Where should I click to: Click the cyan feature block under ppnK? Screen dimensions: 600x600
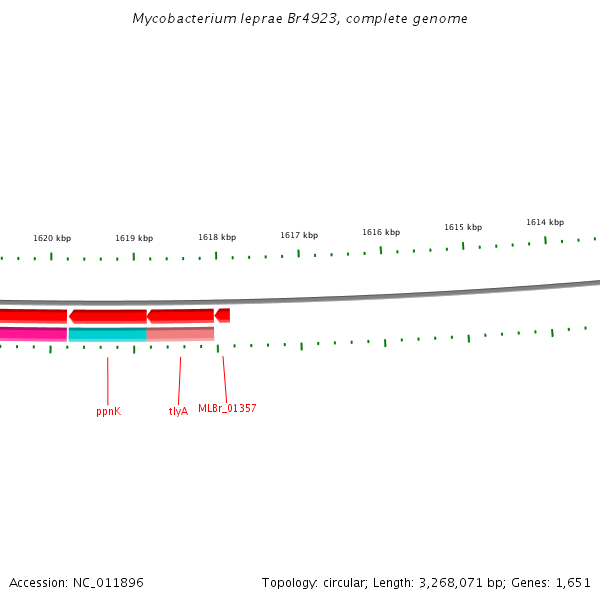tap(108, 334)
